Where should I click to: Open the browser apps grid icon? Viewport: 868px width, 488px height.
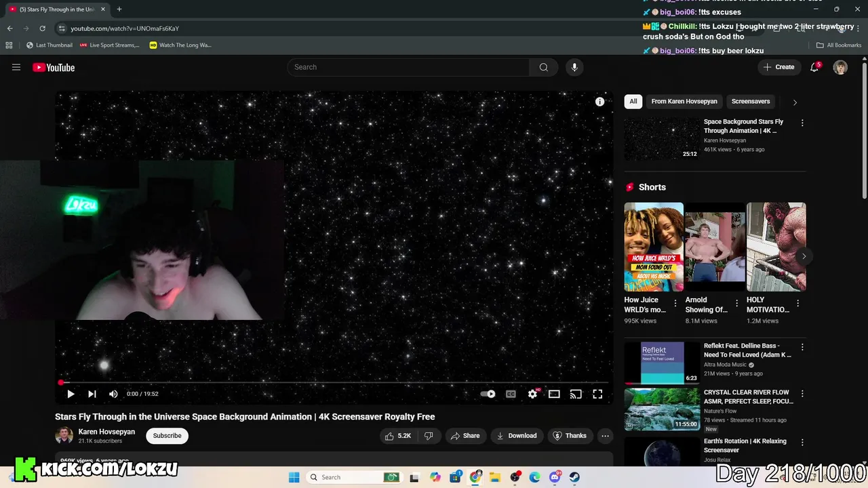point(9,45)
